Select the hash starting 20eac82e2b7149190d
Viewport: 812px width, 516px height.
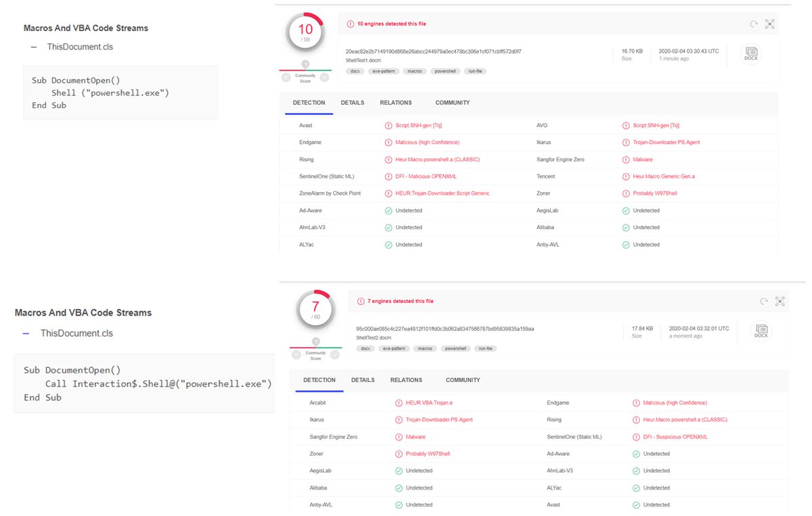pyautogui.click(x=433, y=51)
